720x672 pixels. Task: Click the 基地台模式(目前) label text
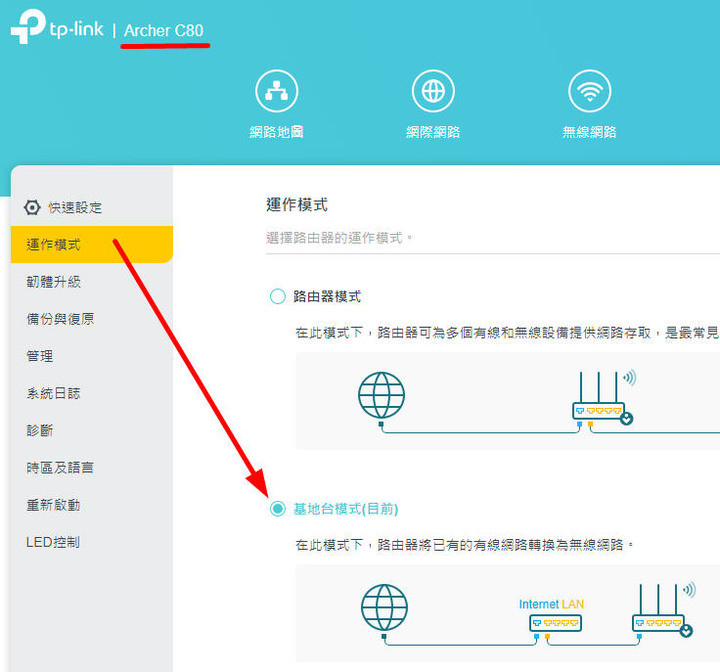coord(346,509)
